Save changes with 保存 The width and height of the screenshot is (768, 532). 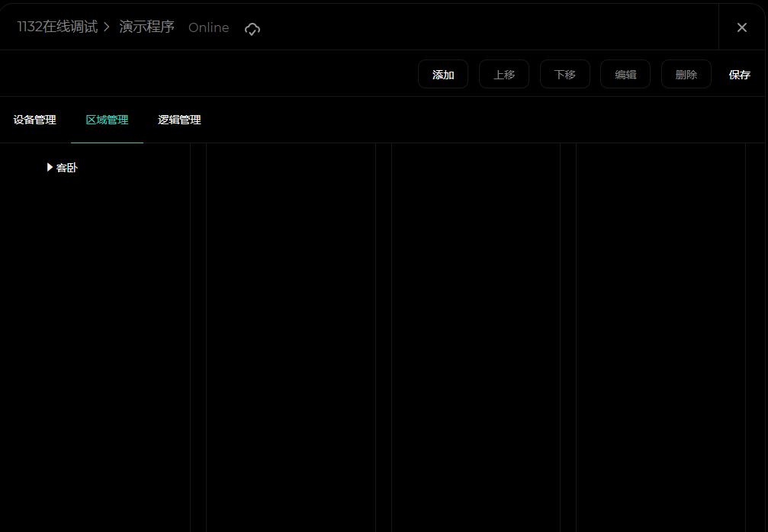pyautogui.click(x=740, y=75)
